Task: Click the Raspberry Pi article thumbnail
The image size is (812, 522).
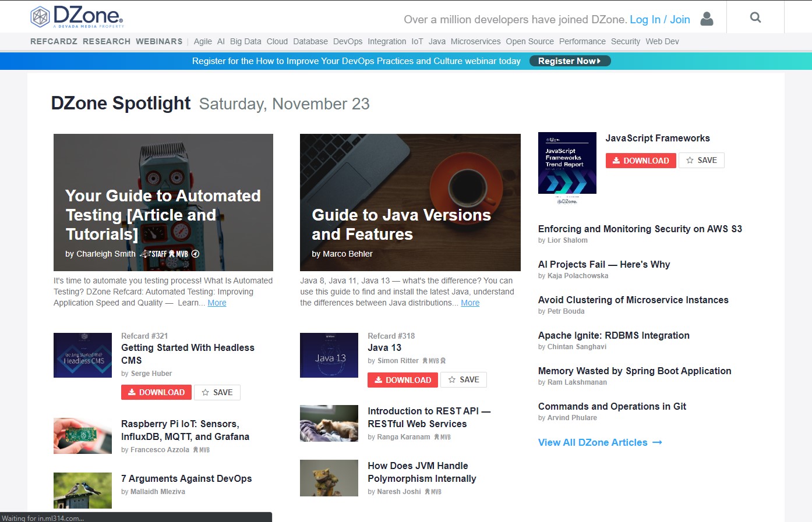Action: [83, 436]
